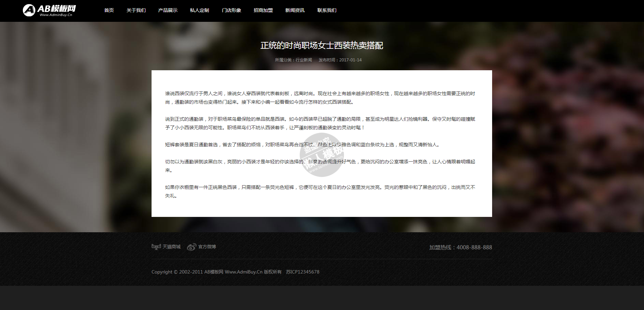
Task: Click the Weibo icon in footer
Action: pyautogui.click(x=191, y=247)
